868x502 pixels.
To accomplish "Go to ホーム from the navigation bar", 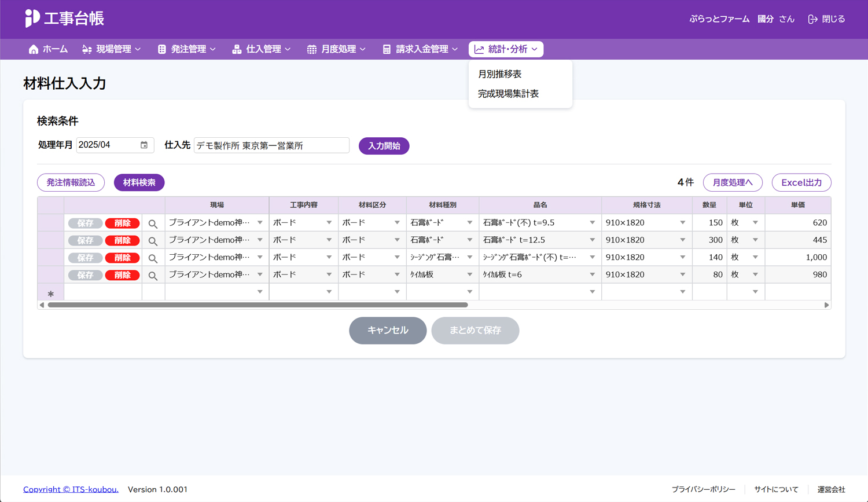I will click(x=48, y=49).
